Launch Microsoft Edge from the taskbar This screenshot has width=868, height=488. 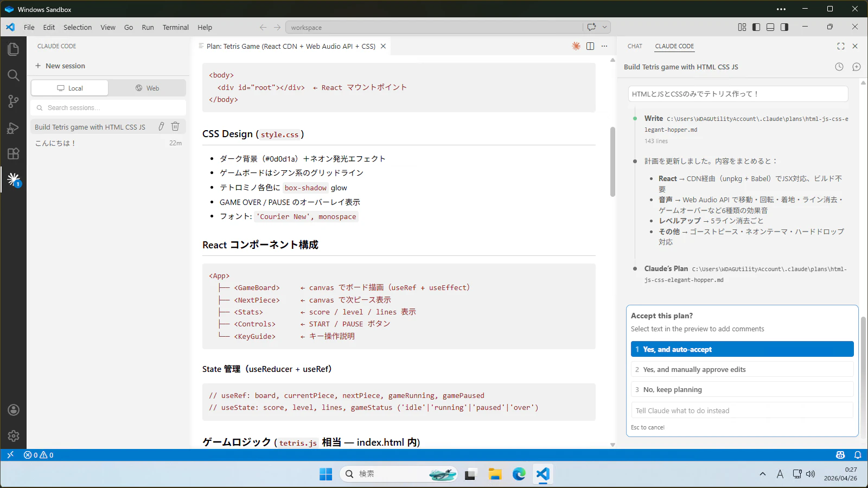(x=519, y=474)
